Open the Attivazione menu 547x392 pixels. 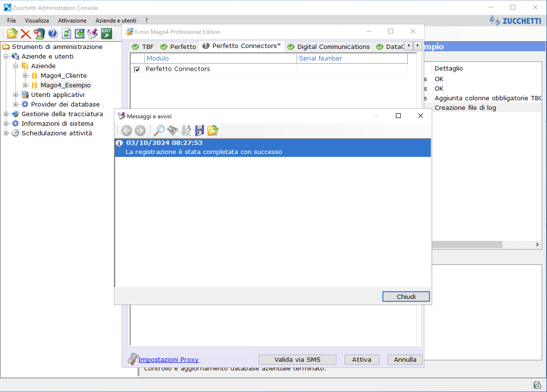[72, 20]
